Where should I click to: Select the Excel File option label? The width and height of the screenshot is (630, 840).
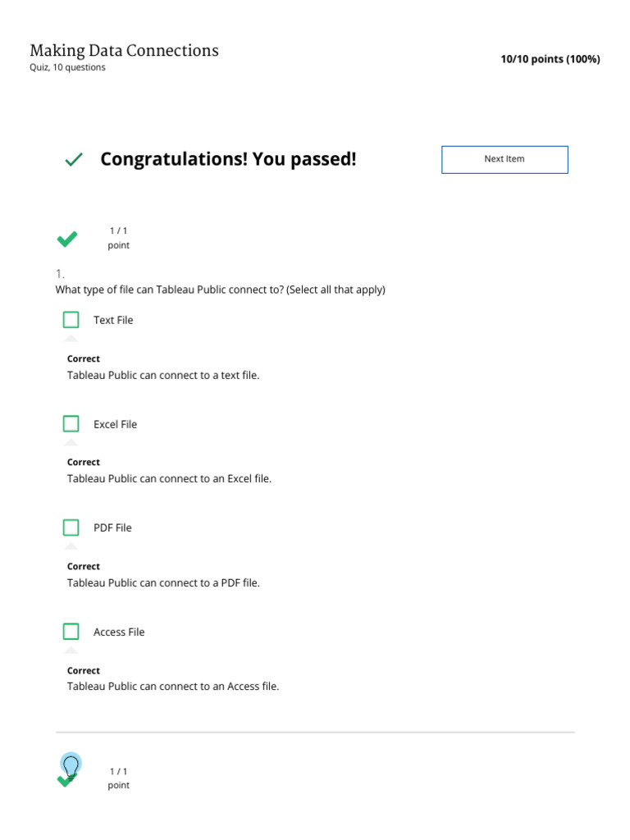click(115, 424)
